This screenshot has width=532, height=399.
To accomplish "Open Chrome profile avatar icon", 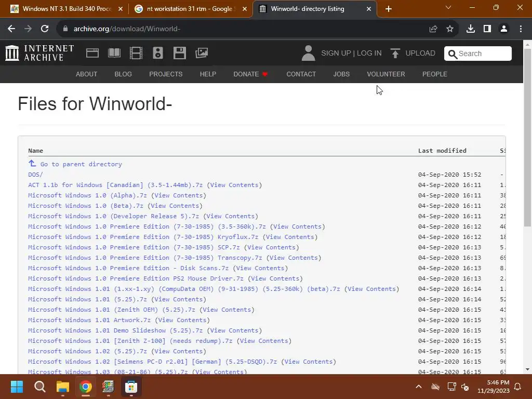I will click(504, 29).
